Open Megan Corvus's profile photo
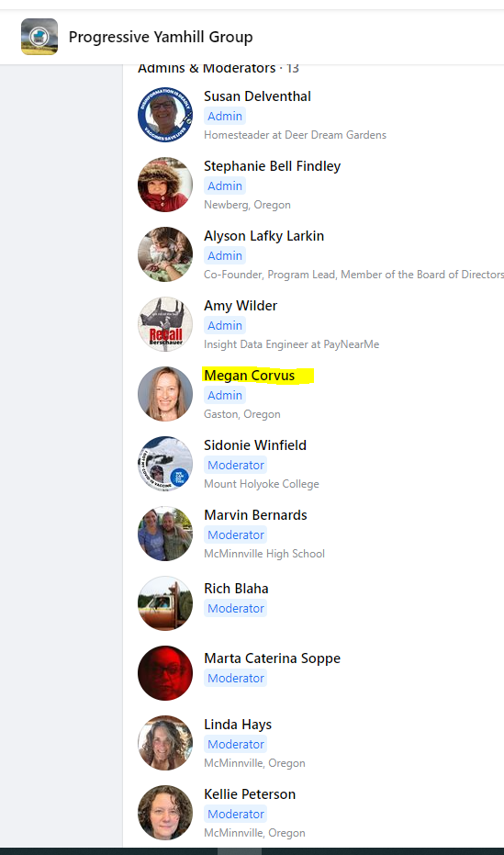The width and height of the screenshot is (504, 855). (165, 394)
